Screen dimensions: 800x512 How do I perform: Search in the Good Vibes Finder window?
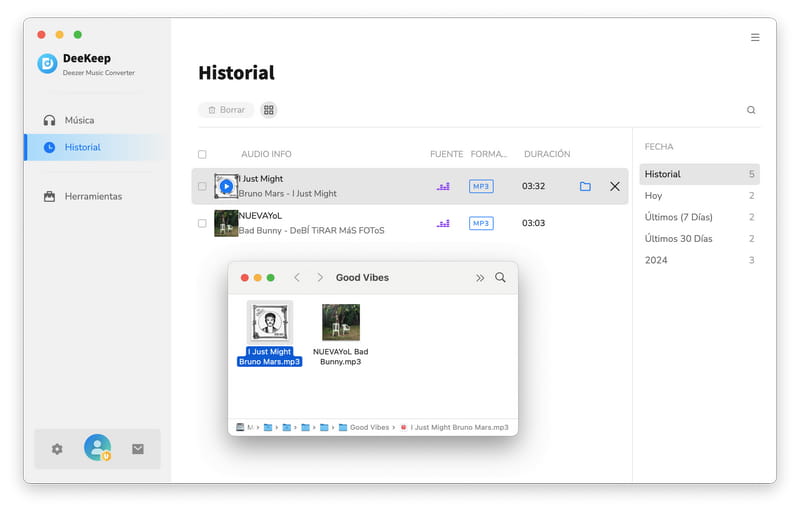pos(501,277)
